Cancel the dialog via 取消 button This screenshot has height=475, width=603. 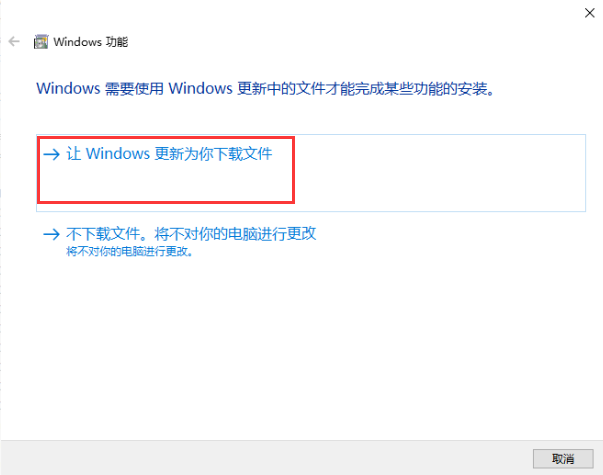tap(563, 458)
